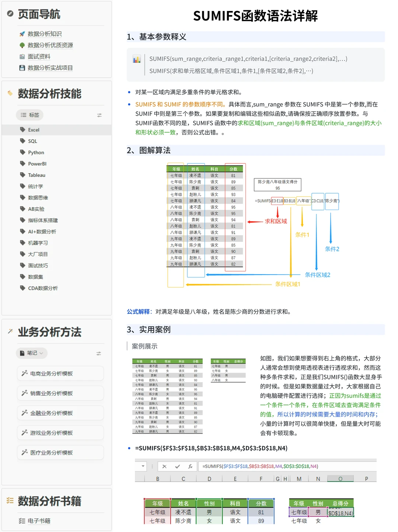The width and height of the screenshot is (398, 532).
Task: Open the cell name box dropdown arrow
Action: tap(143, 466)
